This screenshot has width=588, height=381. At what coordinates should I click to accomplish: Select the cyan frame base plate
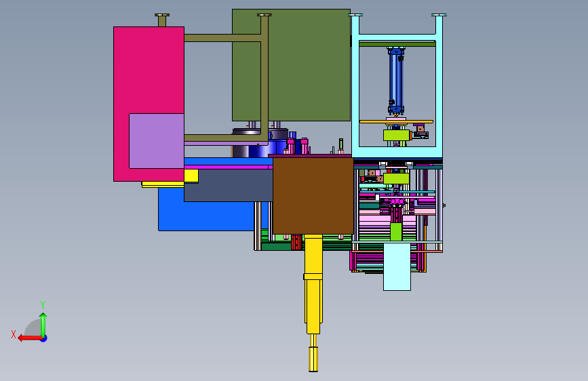tap(397, 153)
